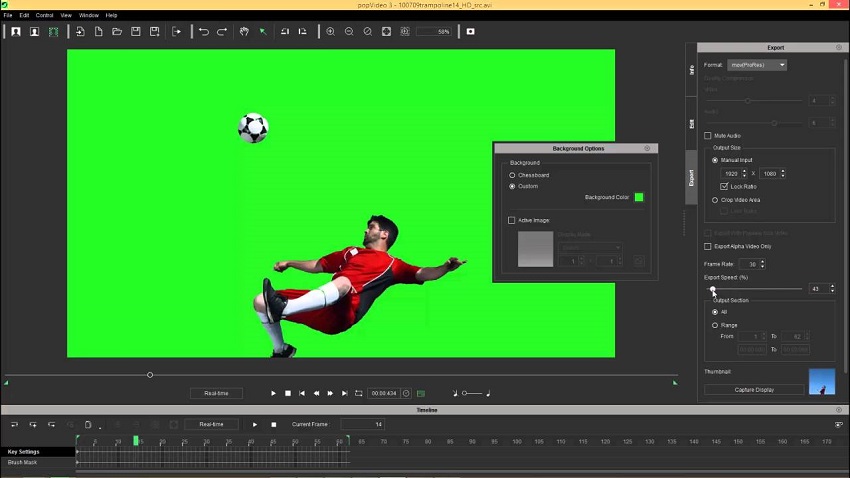This screenshot has height=478, width=850.
Task: Zoom in with the plus magnifier
Action: 331,32
